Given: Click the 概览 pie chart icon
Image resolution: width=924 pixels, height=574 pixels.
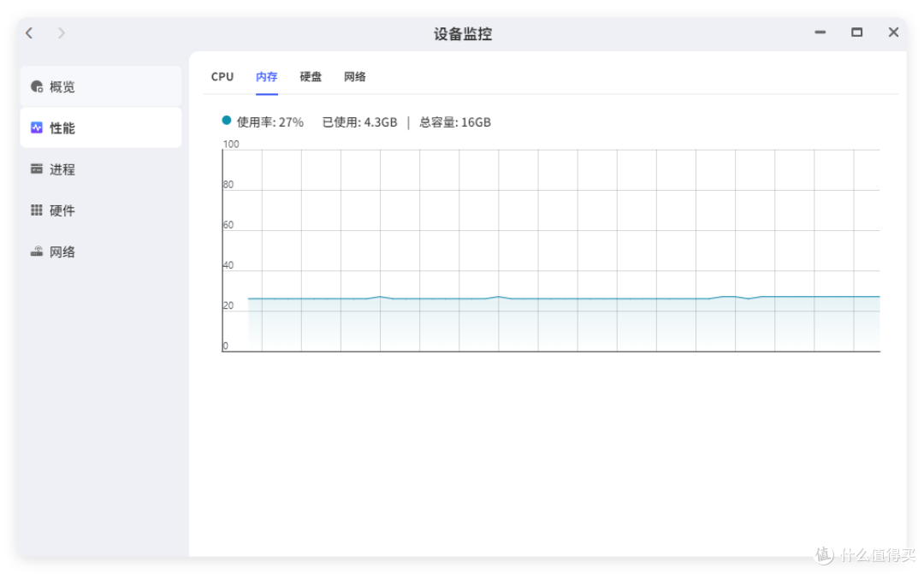Looking at the screenshot, I should click(x=37, y=86).
